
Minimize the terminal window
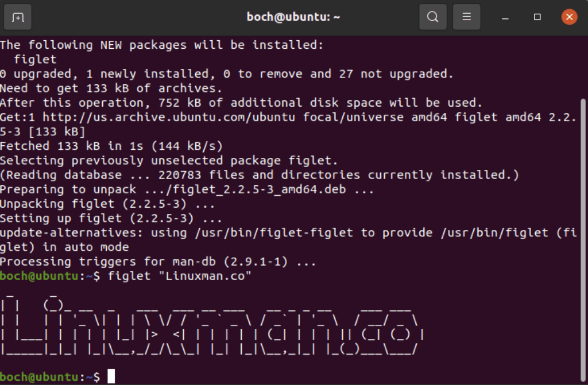click(505, 17)
